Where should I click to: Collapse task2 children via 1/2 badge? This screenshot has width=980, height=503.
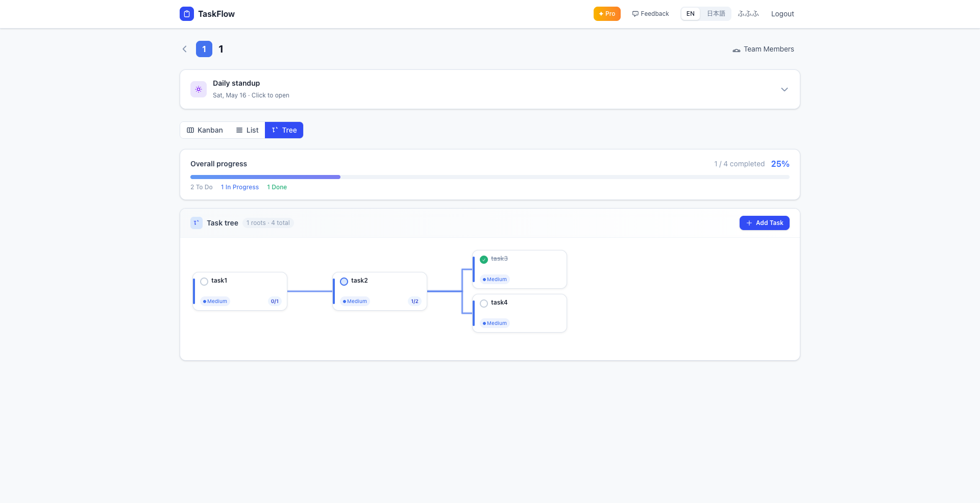click(x=414, y=301)
